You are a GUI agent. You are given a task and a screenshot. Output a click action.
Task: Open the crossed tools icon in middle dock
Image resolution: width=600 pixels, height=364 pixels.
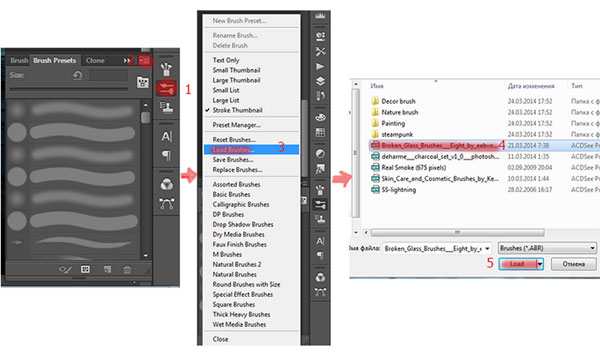point(320,51)
